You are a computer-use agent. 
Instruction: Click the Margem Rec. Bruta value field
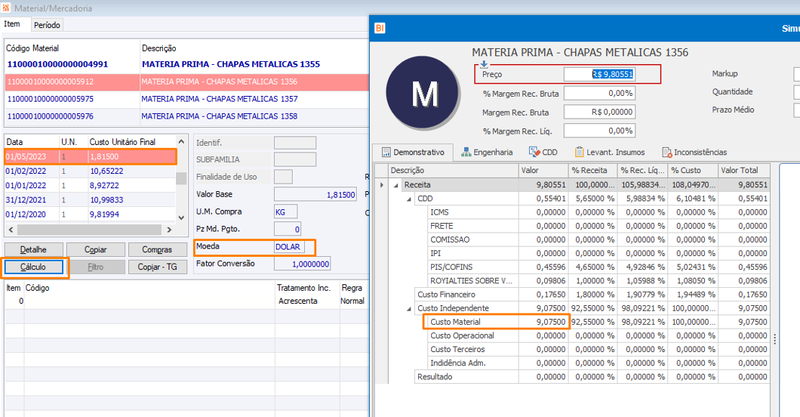(599, 112)
